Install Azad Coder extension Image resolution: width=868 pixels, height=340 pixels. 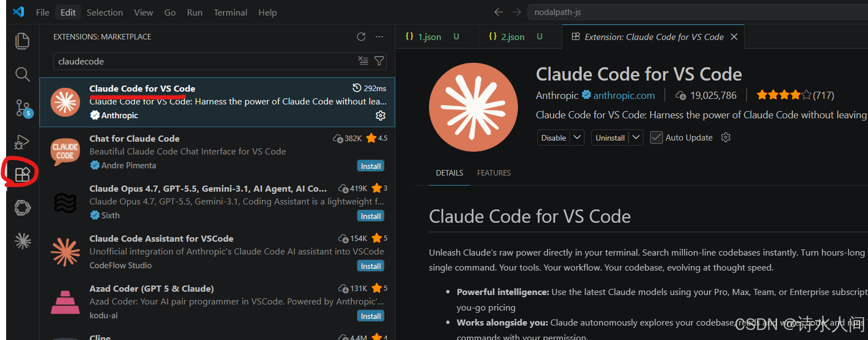[x=371, y=316]
